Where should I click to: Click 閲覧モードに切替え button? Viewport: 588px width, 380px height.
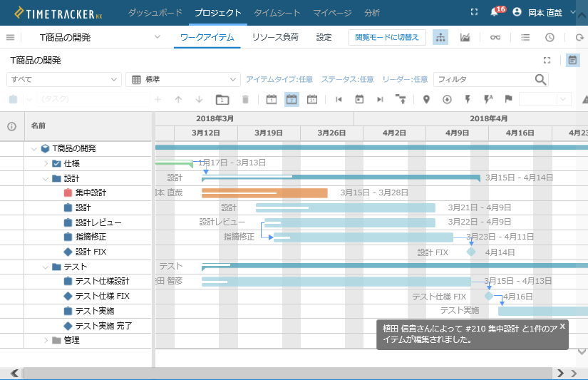click(x=387, y=37)
